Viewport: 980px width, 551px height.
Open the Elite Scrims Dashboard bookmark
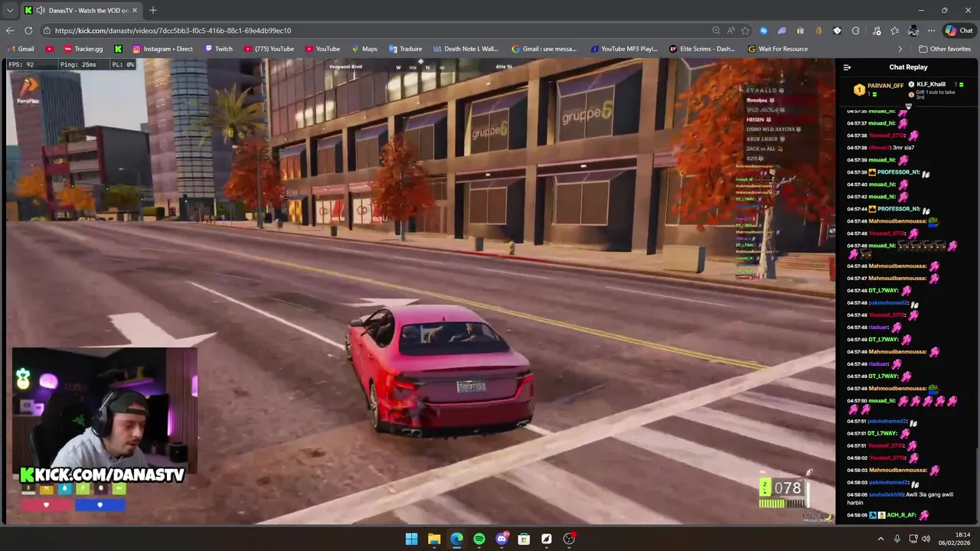coord(702,49)
